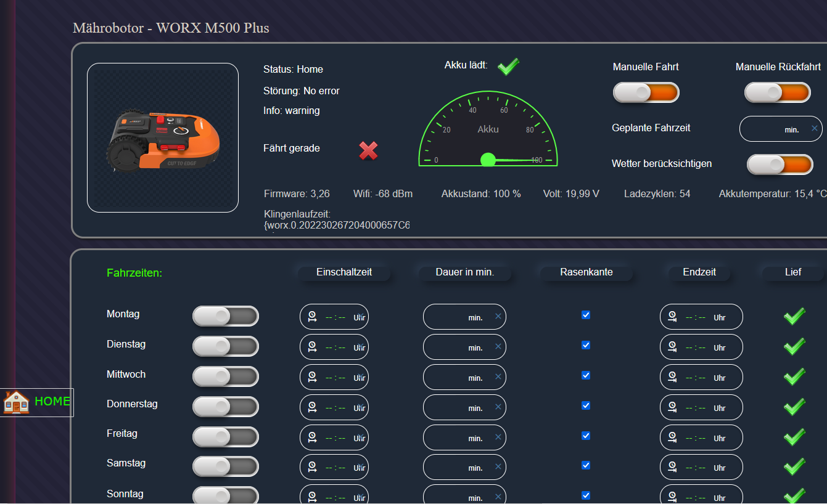Click the Einschaltzeit column header
Viewport: 827px width, 504px height.
pyautogui.click(x=344, y=272)
